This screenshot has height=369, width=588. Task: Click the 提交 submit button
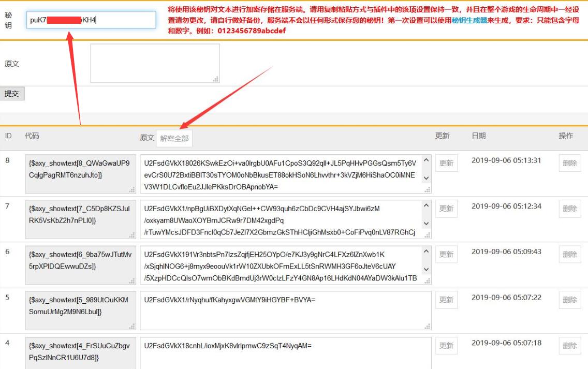point(12,94)
